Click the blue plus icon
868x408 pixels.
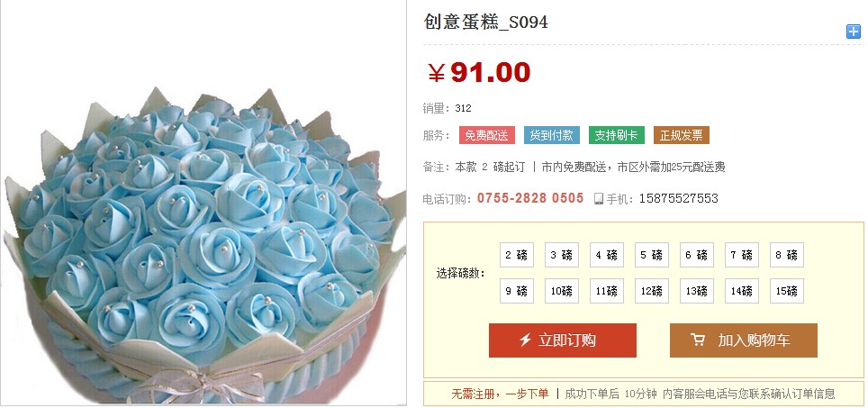click(x=853, y=32)
